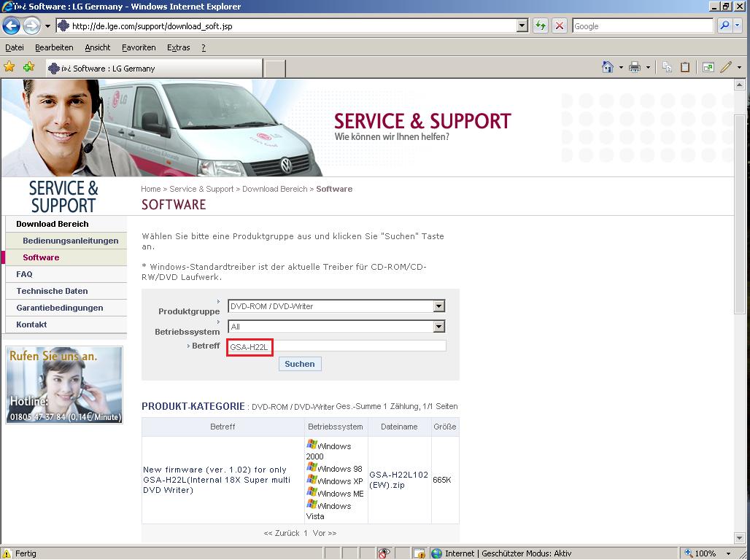Click the Print printer icon
The width and height of the screenshot is (750, 560).
[x=635, y=67]
